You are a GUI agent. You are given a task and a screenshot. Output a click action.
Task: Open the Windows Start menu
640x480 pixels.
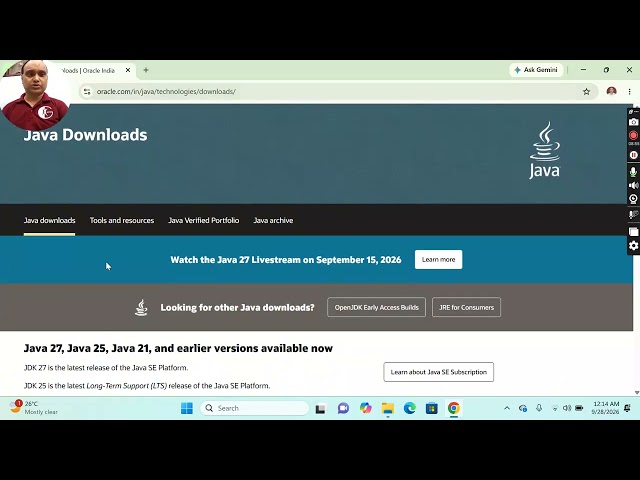coord(187,408)
